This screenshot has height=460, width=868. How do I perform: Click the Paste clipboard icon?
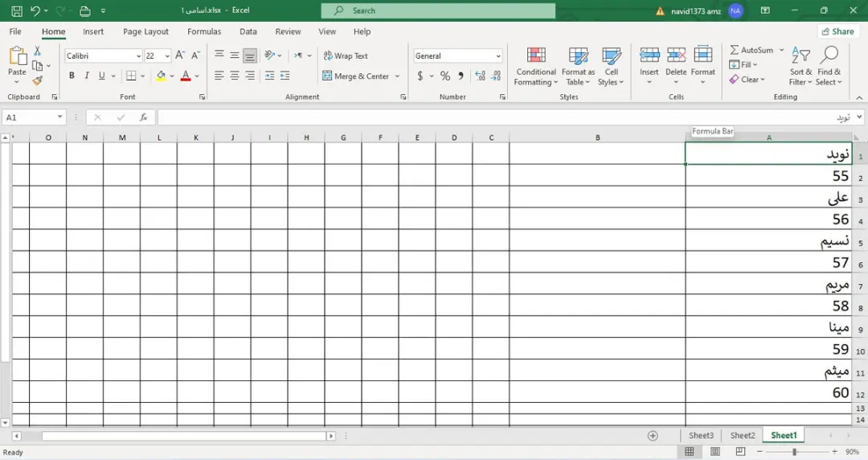tap(17, 56)
